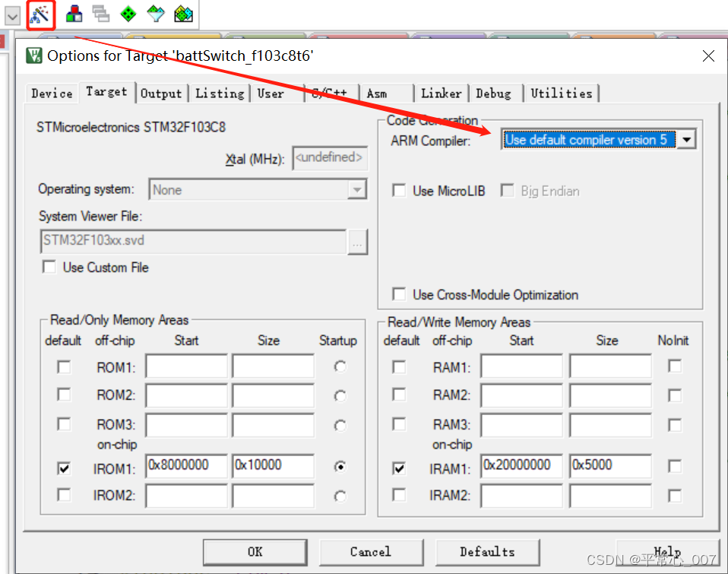The width and height of the screenshot is (728, 574).
Task: Click the ROM1 Start field
Action: tap(186, 366)
